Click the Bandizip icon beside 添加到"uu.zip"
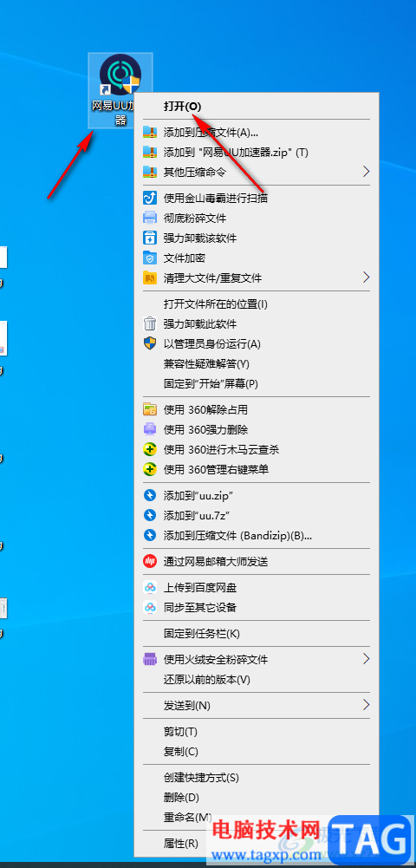This screenshot has height=868, width=416. pos(150,495)
